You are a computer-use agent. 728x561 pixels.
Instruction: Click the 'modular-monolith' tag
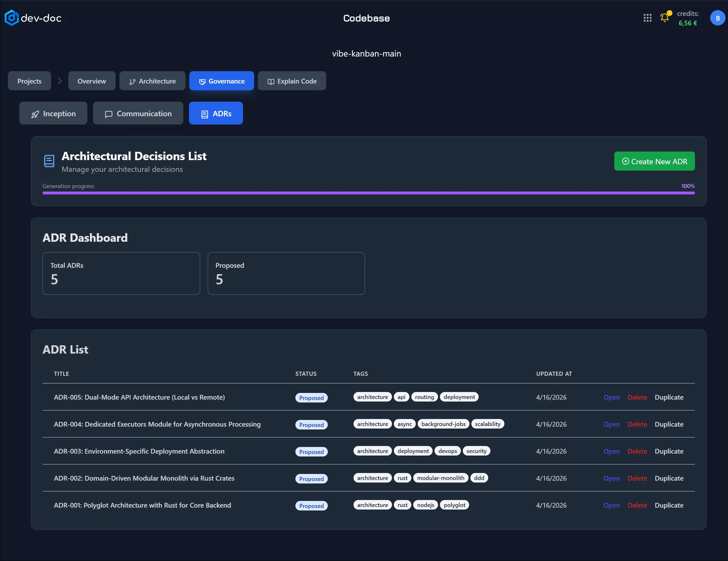coord(440,478)
